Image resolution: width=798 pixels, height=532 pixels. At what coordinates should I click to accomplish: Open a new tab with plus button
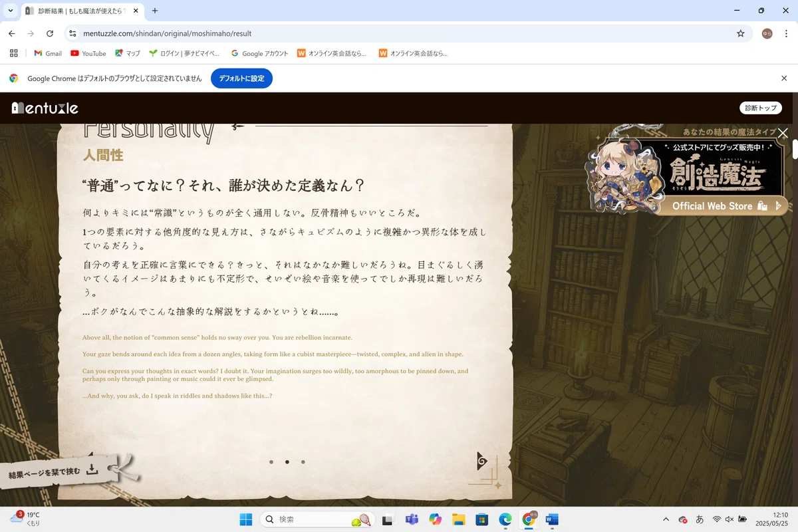click(155, 11)
